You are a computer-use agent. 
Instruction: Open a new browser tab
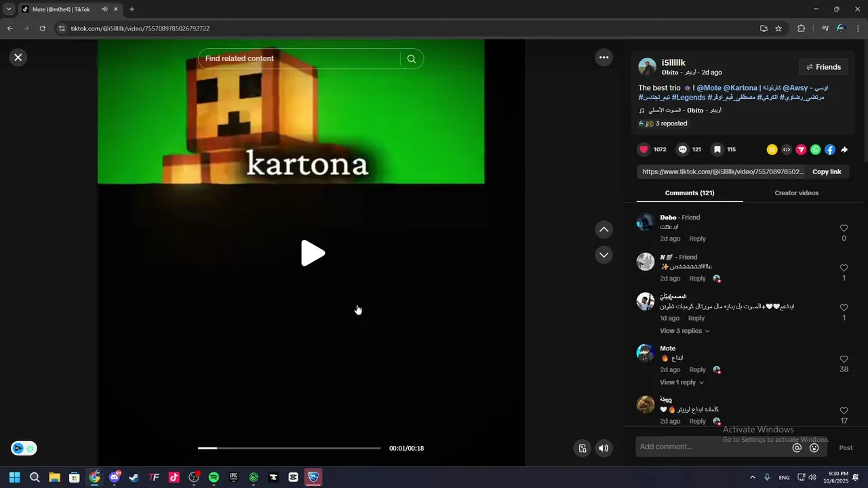(132, 9)
